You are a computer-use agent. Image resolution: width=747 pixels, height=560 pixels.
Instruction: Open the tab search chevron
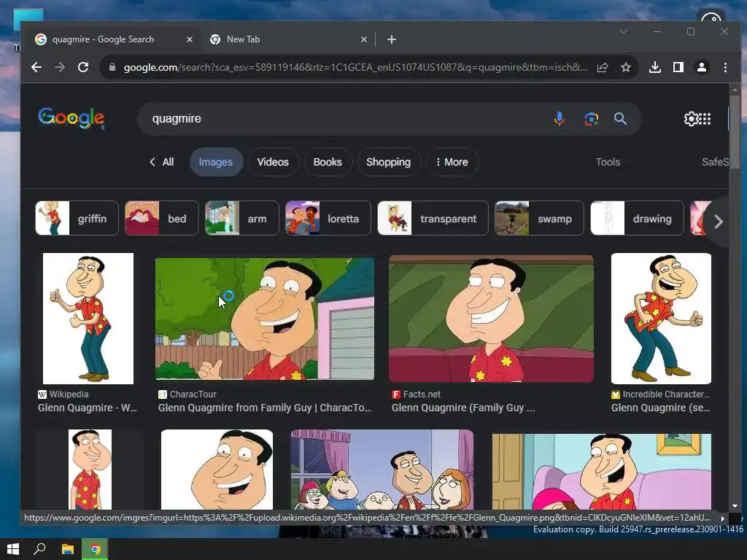tap(624, 31)
